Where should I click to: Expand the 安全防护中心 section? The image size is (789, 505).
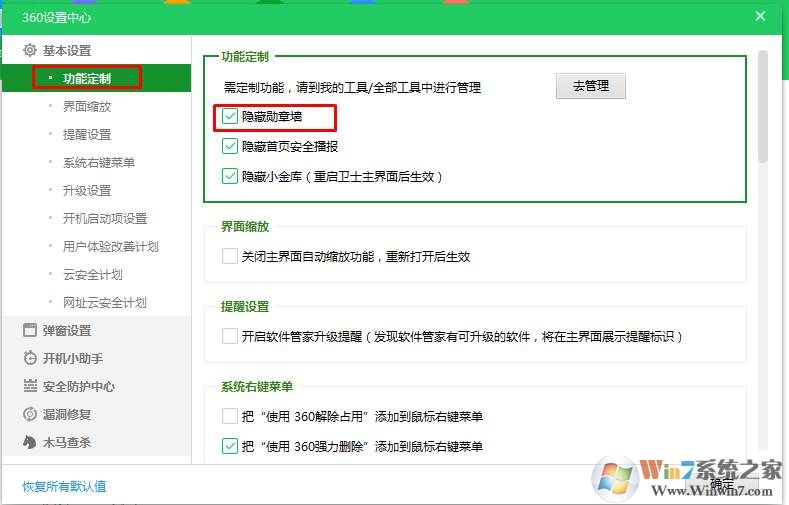click(x=78, y=386)
